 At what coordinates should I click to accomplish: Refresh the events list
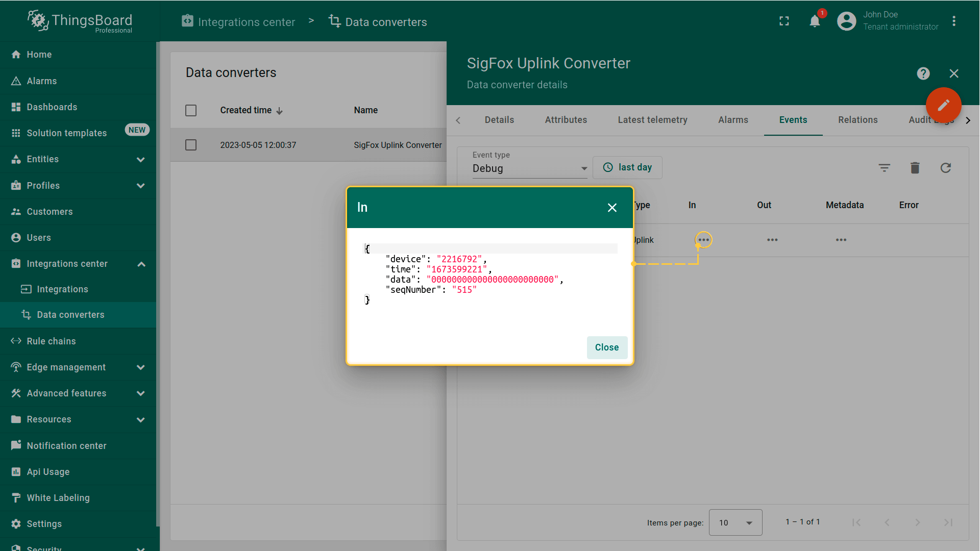[x=945, y=168]
